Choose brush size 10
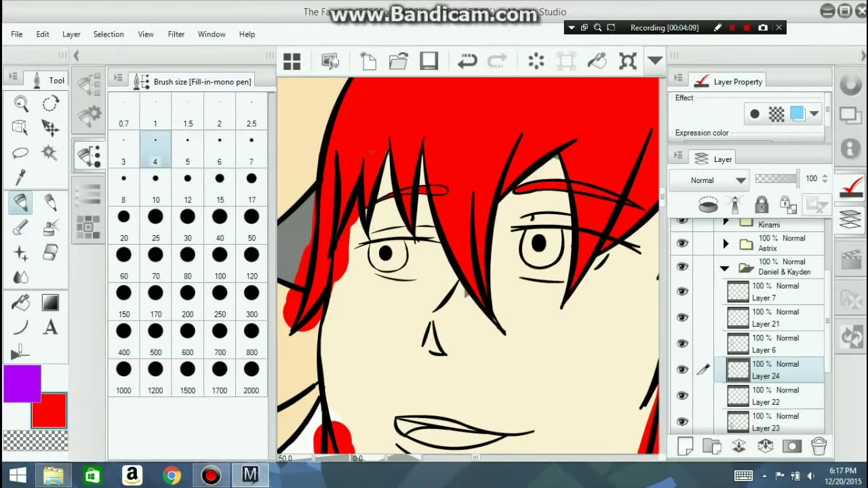 pos(156,186)
